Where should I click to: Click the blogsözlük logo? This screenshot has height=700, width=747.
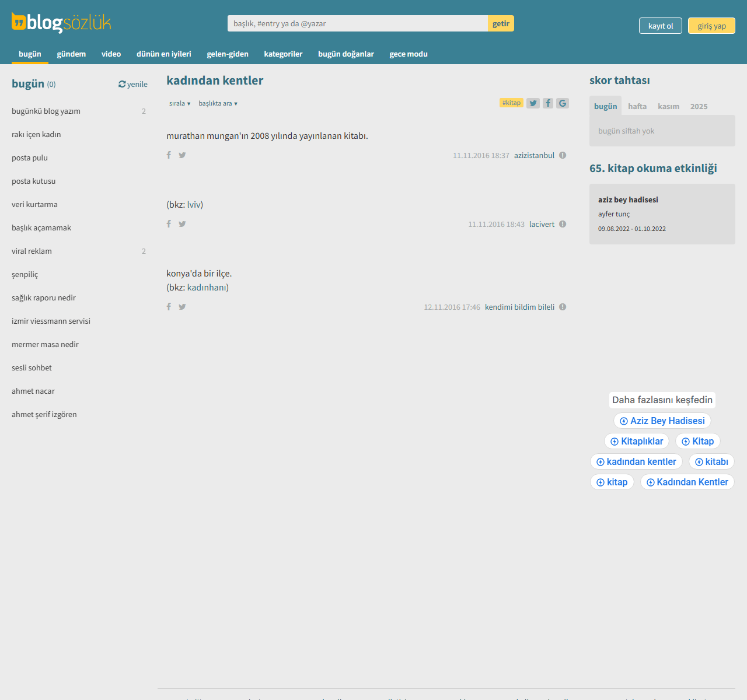click(61, 23)
